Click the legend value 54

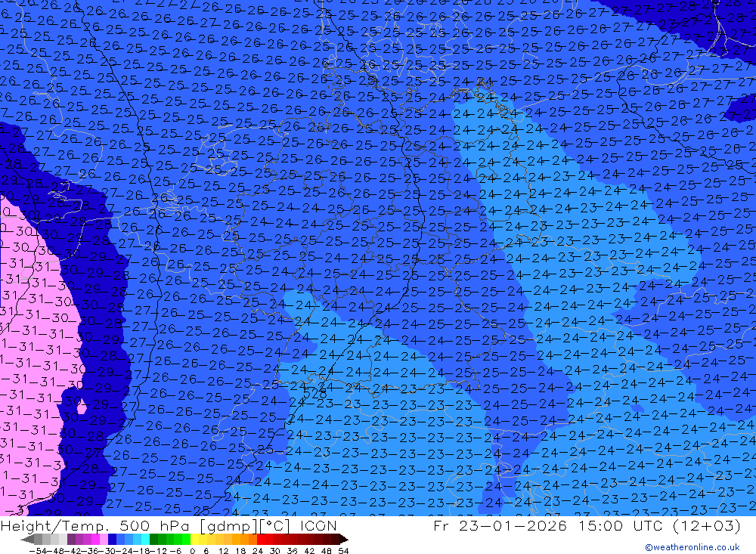click(x=343, y=551)
